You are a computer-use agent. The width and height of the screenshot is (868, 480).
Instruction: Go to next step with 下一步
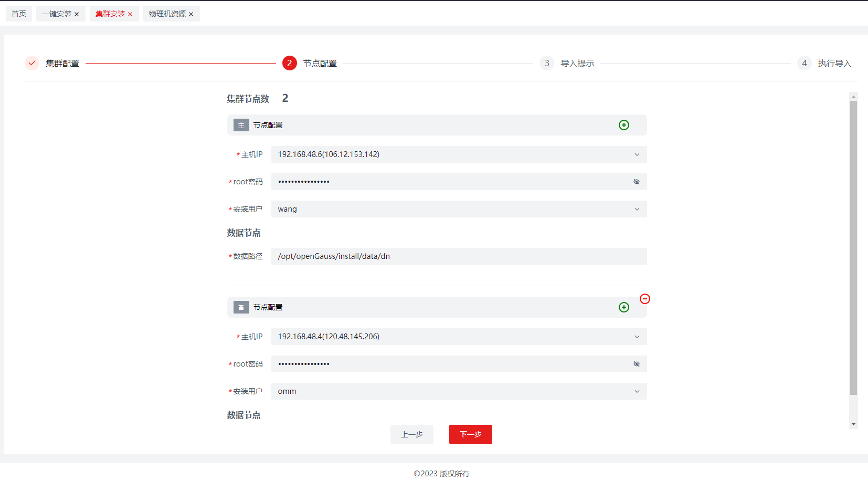pyautogui.click(x=470, y=434)
